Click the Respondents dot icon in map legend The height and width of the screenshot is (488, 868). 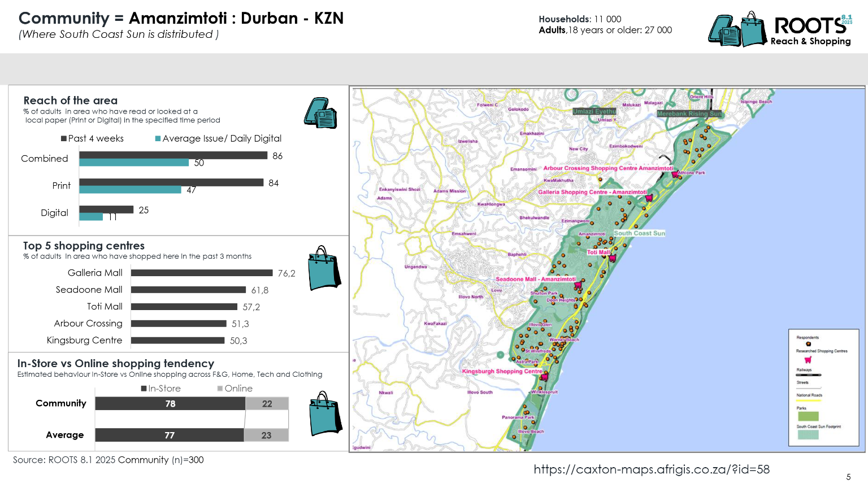[x=808, y=344]
